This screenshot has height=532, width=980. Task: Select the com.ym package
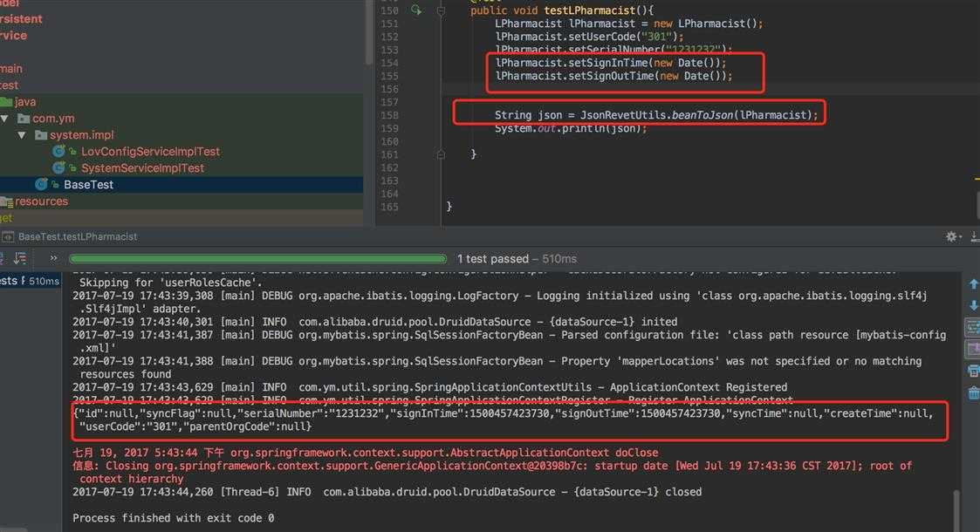point(53,118)
